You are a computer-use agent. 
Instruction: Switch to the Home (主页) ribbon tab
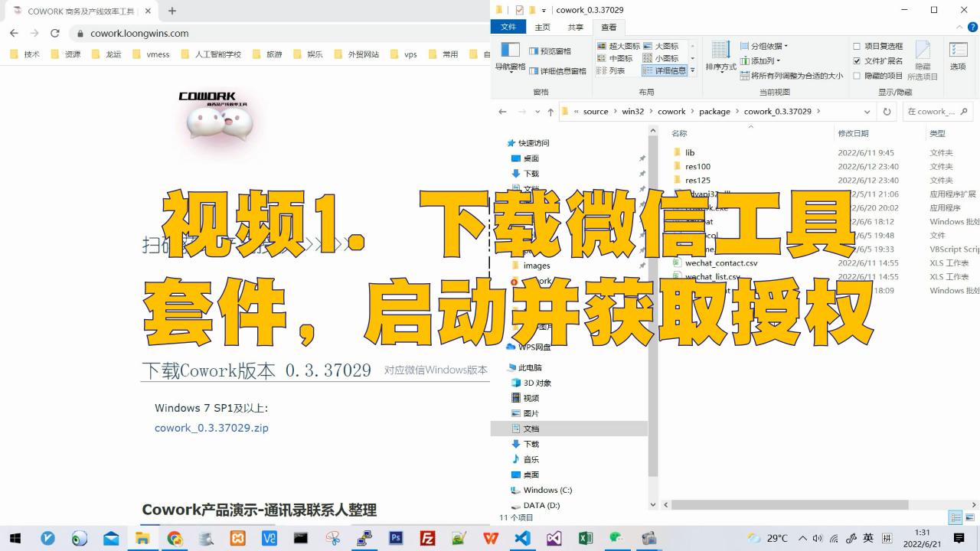542,27
